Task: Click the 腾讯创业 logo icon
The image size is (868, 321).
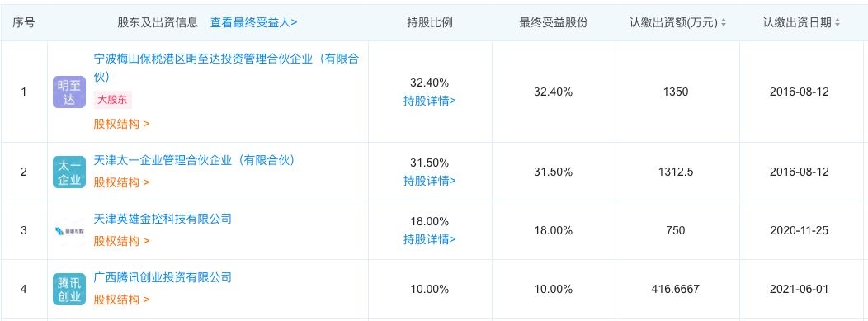Action: [69, 290]
